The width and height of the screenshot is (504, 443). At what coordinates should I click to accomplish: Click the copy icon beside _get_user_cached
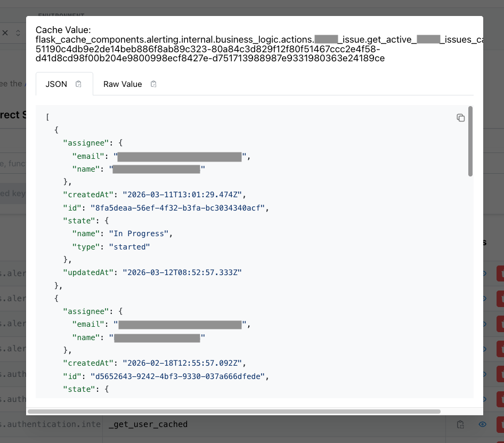click(460, 424)
